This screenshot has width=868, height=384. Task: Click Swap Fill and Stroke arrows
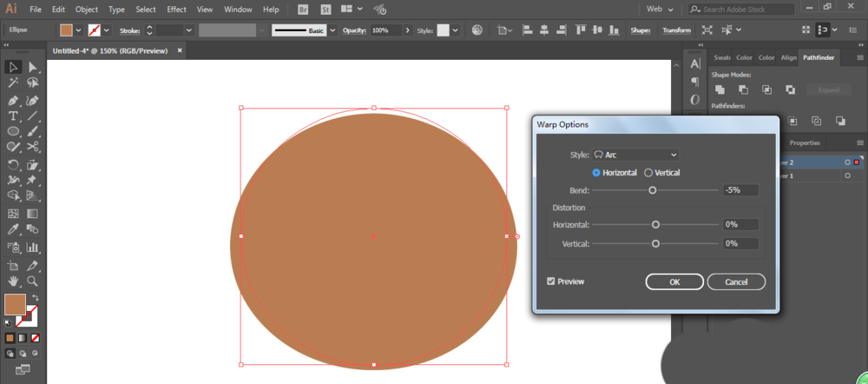click(x=36, y=298)
